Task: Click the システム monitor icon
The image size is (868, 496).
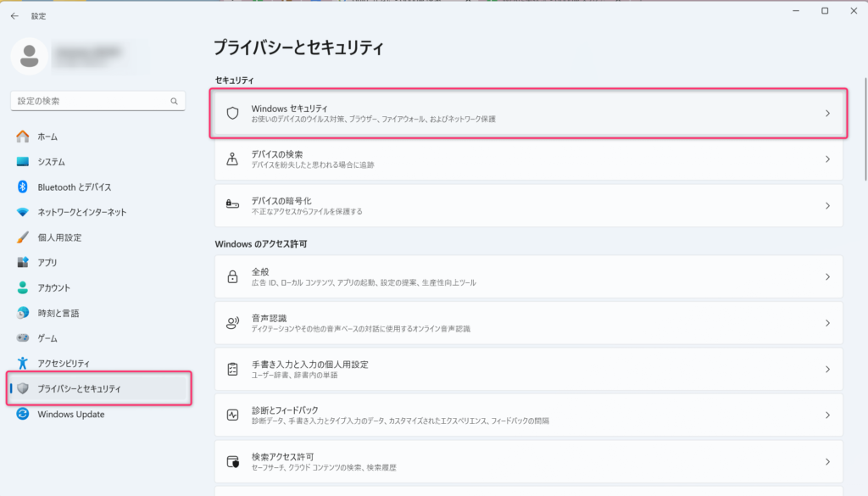Action: tap(23, 162)
